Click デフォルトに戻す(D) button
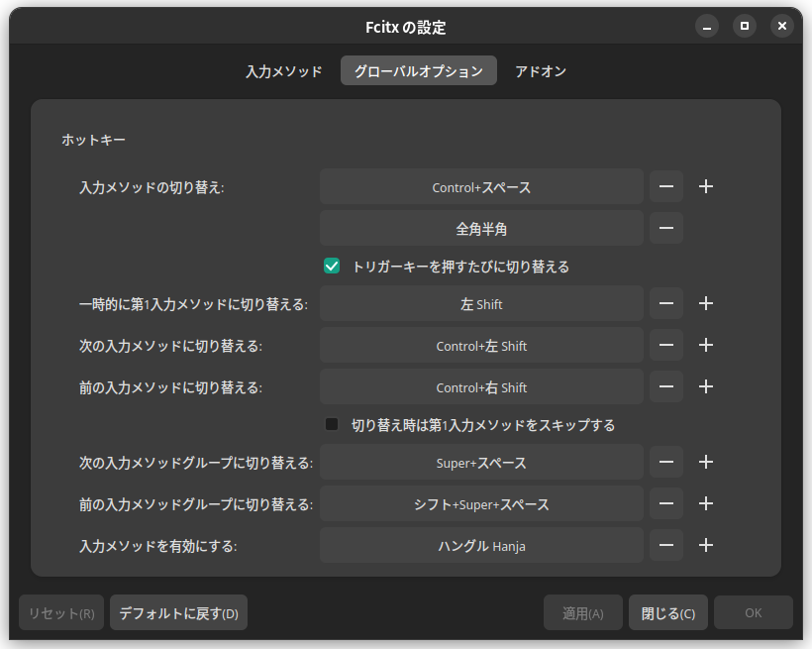Screen dimensions: 812x649 pos(178,612)
